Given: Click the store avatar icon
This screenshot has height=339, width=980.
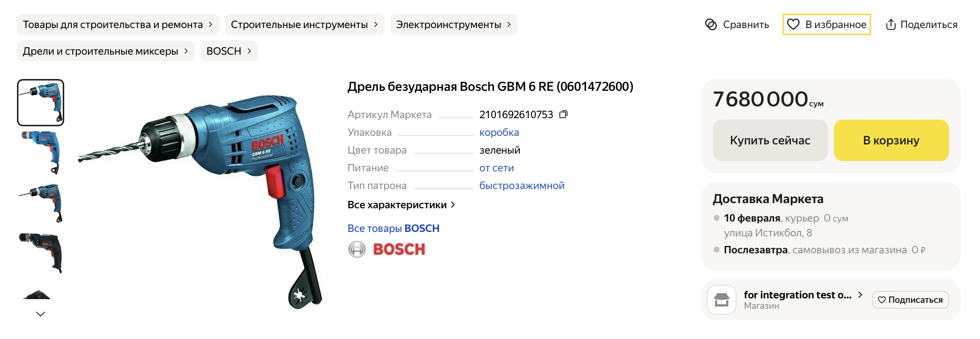Looking at the screenshot, I should coord(721,300).
